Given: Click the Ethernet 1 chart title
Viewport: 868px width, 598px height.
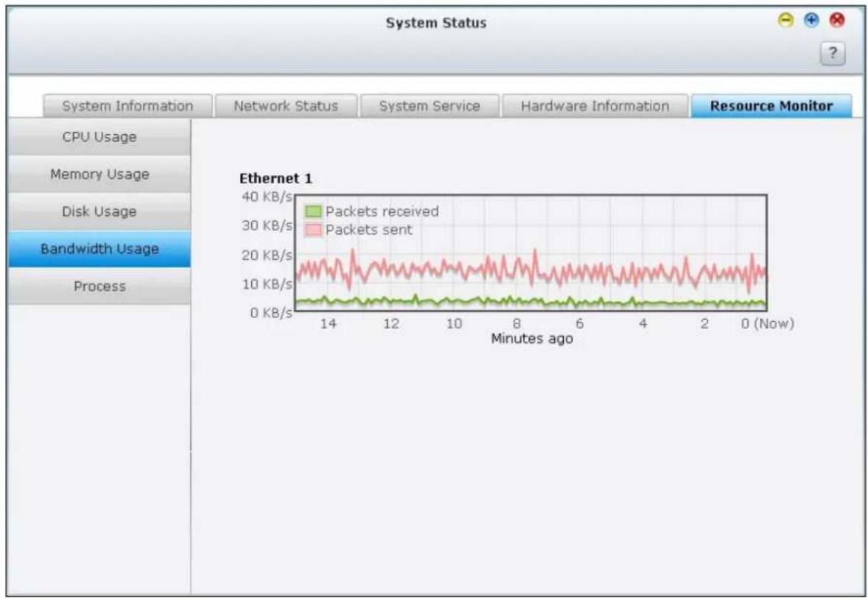Looking at the screenshot, I should (276, 178).
